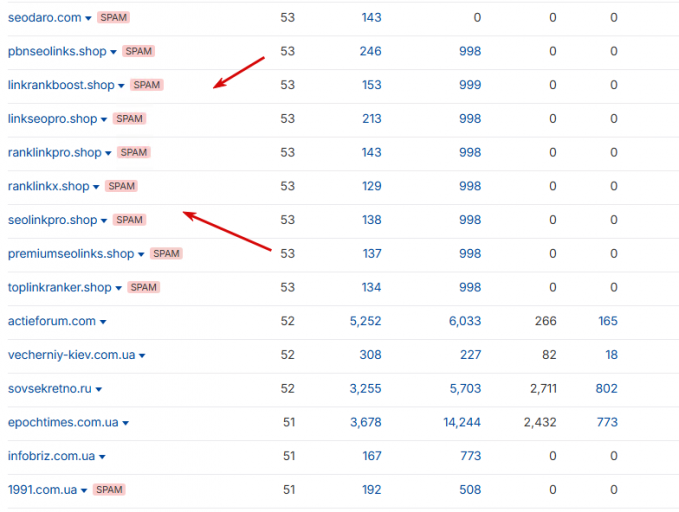Click the SPAM badge beside linkseopro.shop

pos(129,119)
